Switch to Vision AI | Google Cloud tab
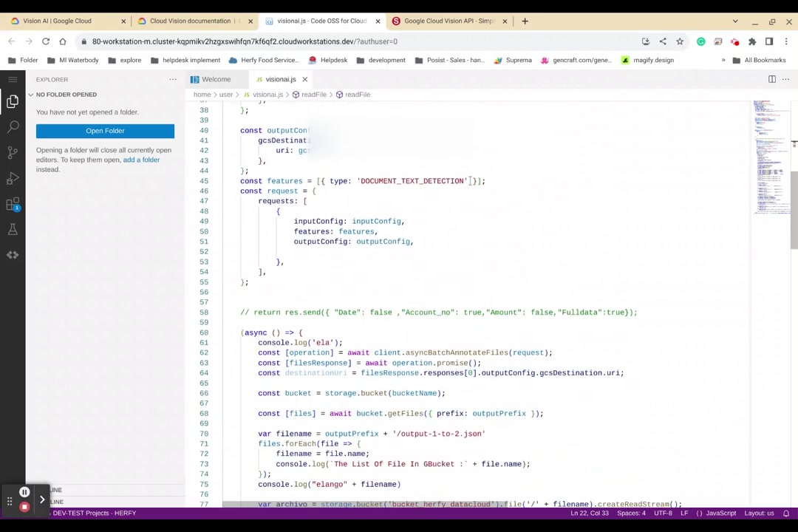 (x=68, y=21)
